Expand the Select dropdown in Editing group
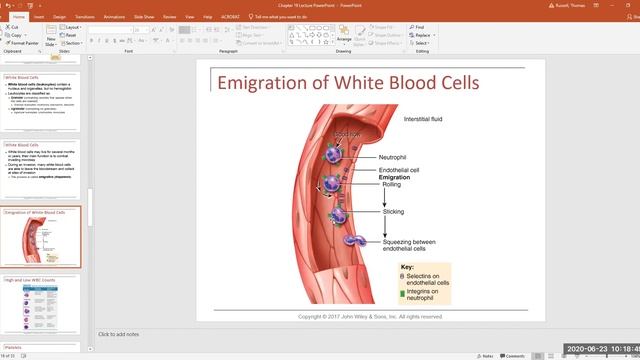The image size is (640, 360). click(x=419, y=43)
